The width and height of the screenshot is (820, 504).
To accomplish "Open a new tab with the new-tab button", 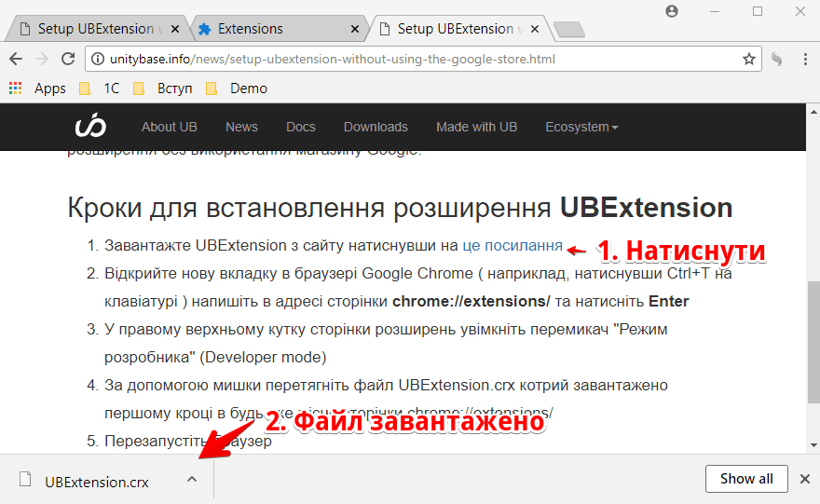I will [x=569, y=30].
